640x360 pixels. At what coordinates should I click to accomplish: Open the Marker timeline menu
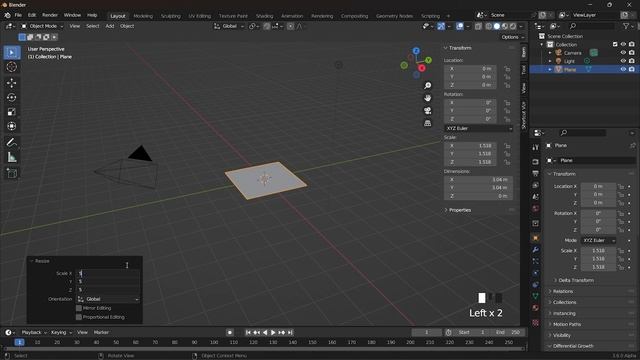pos(101,333)
